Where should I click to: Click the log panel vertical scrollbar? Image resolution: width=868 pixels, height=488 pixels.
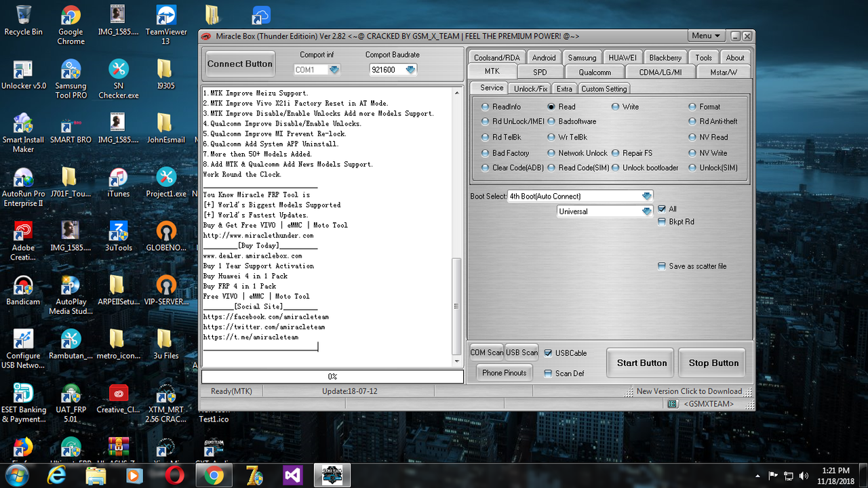(456, 227)
